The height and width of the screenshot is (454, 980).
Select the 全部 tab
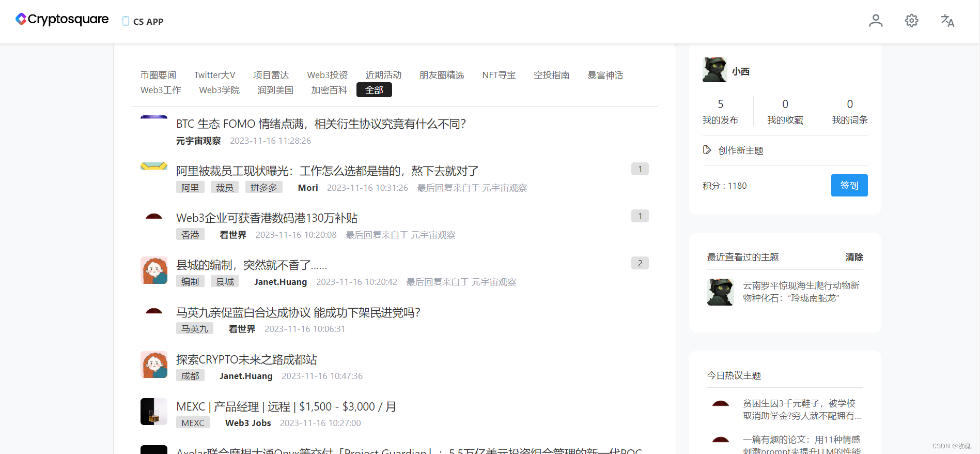[x=374, y=90]
